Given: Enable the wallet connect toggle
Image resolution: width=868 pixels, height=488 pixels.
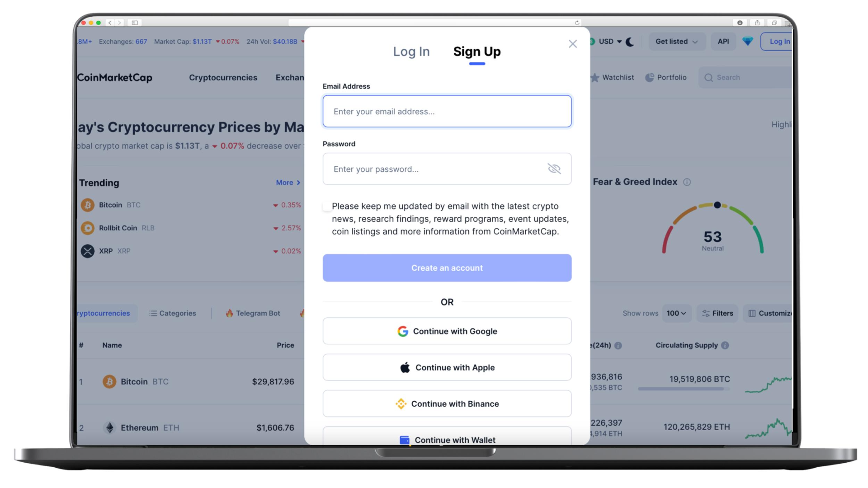Looking at the screenshot, I should point(447,439).
